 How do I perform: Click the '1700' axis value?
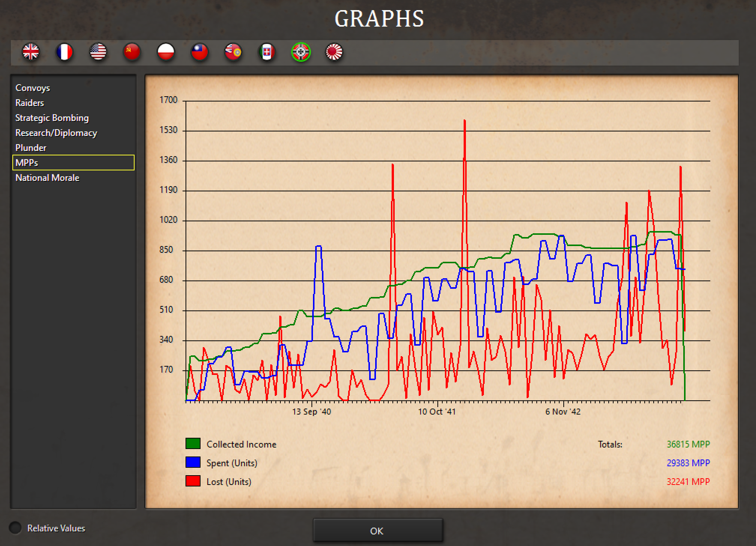click(x=168, y=100)
